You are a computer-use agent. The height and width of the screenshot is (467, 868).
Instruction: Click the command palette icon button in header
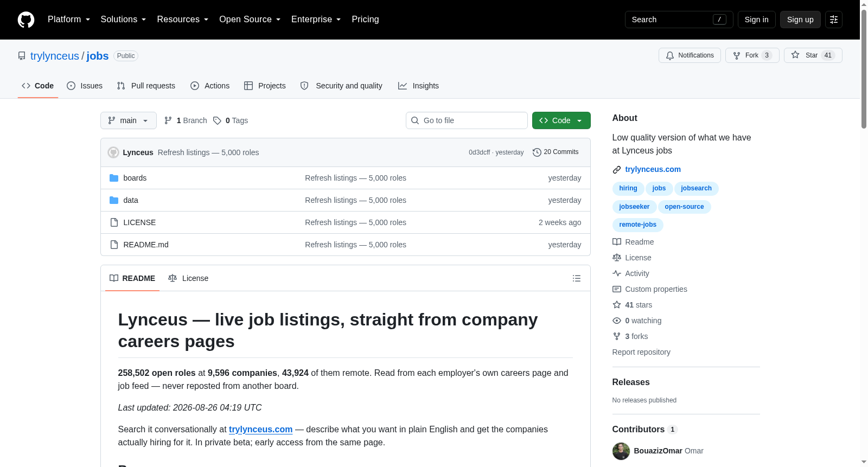tap(834, 20)
